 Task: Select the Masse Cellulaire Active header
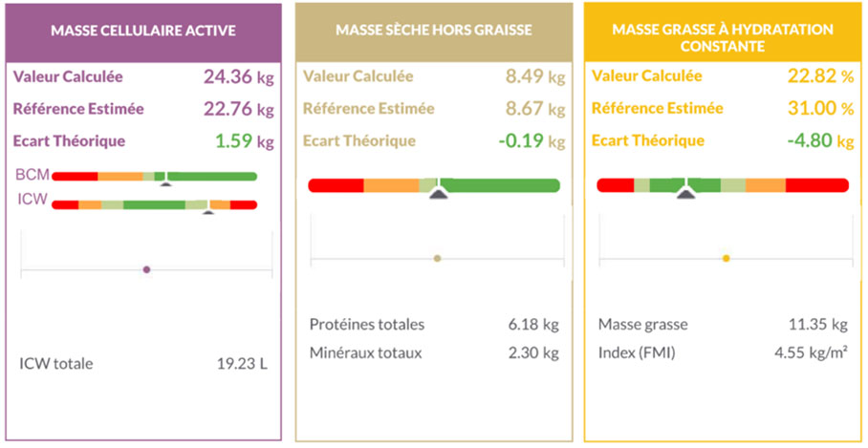tap(143, 31)
